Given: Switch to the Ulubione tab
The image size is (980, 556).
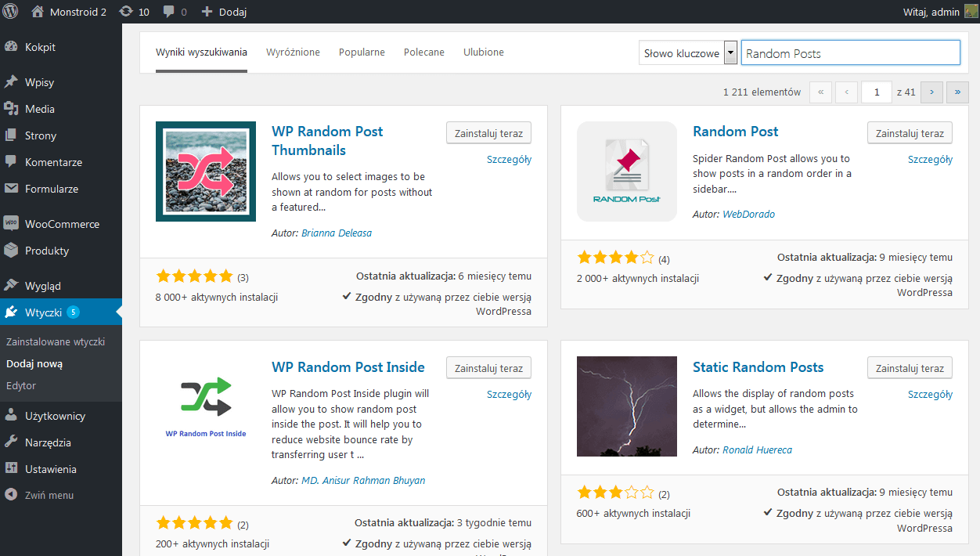Looking at the screenshot, I should 484,52.
